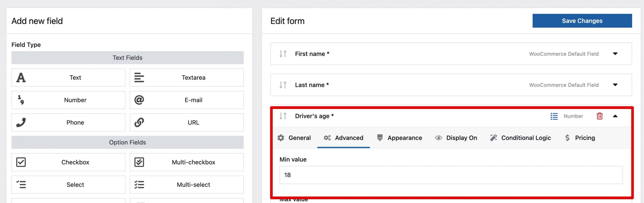Collapse the Driver's age field settings
This screenshot has height=203, width=644.
(615, 116)
